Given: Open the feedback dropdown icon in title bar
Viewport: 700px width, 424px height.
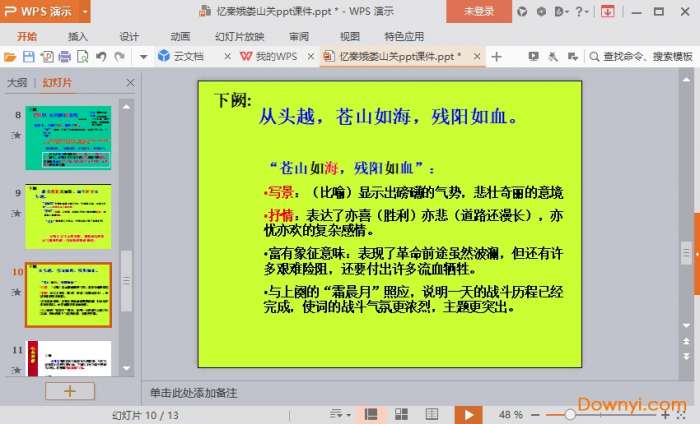Looking at the screenshot, I should [x=561, y=12].
